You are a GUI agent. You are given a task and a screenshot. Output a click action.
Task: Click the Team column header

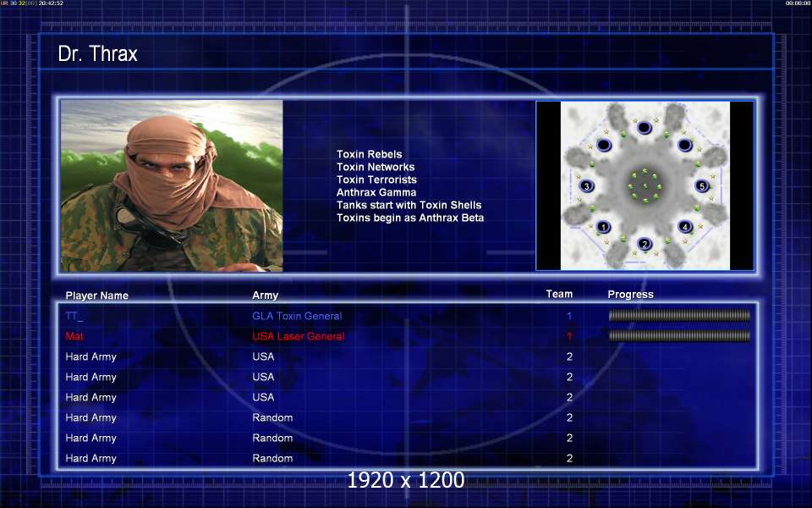pos(559,294)
